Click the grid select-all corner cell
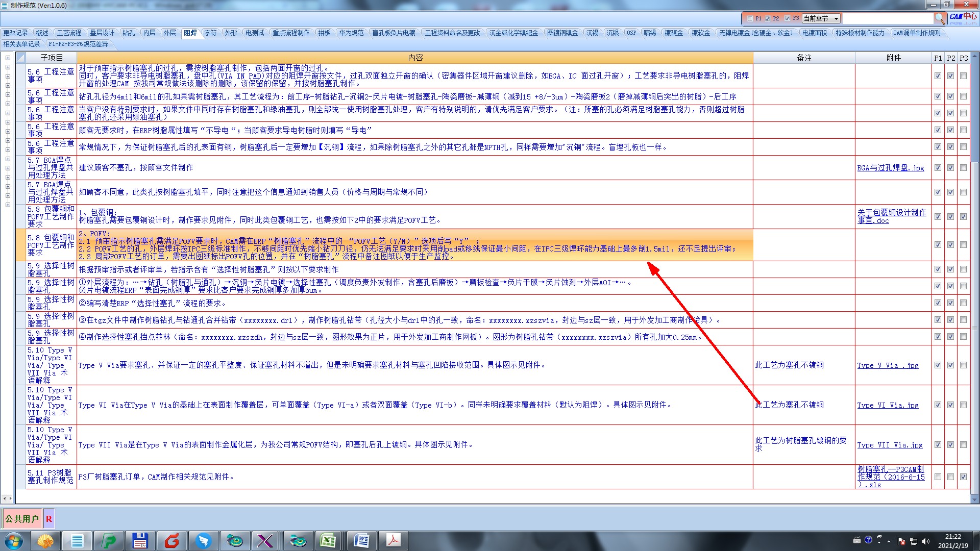The width and height of the screenshot is (980, 551). click(20, 58)
